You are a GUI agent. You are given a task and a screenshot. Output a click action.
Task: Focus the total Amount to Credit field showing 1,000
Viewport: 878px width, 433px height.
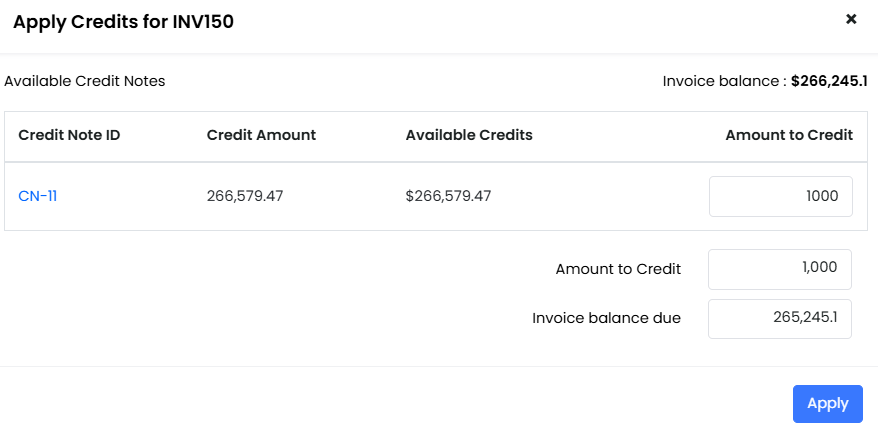[x=779, y=269]
